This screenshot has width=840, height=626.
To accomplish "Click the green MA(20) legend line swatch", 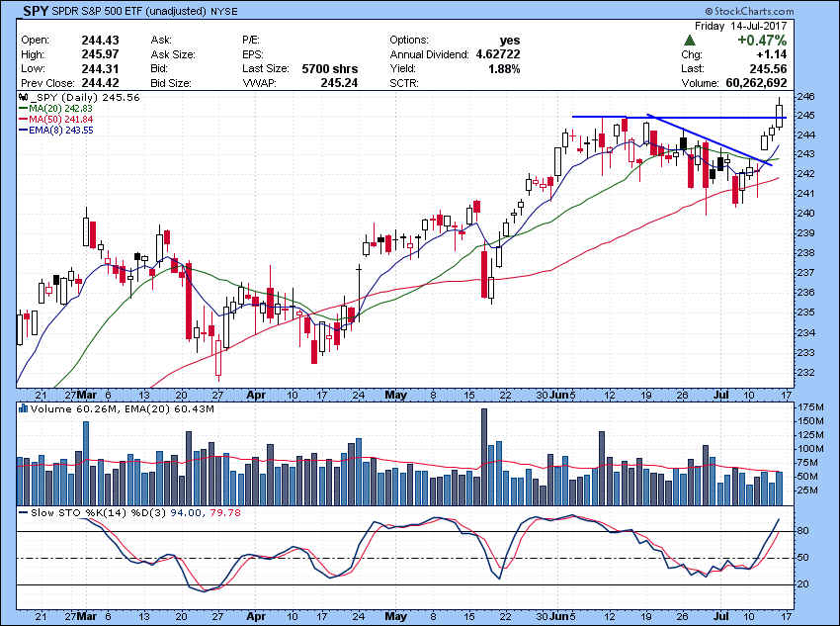I will (x=24, y=108).
